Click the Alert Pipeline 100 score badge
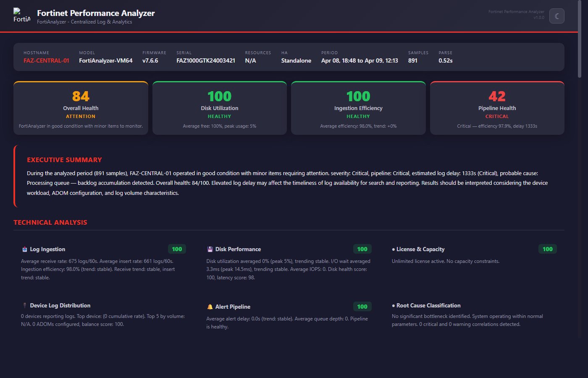The width and height of the screenshot is (588, 378). [x=362, y=307]
